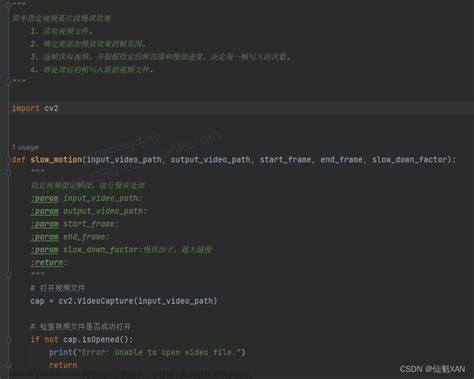This screenshot has height=379, width=474.
Task: Click the comment '# 检查视频文件是否成功打开'
Action: click(80, 327)
